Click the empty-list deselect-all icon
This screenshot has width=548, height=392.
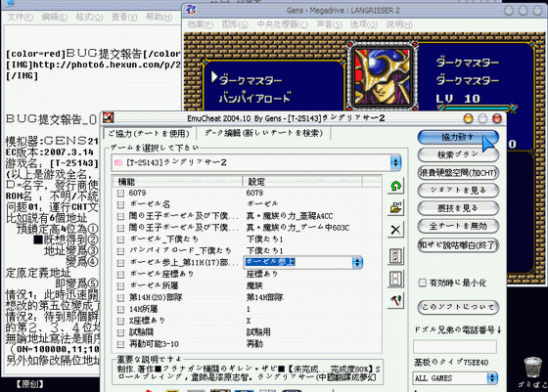[x=395, y=279]
